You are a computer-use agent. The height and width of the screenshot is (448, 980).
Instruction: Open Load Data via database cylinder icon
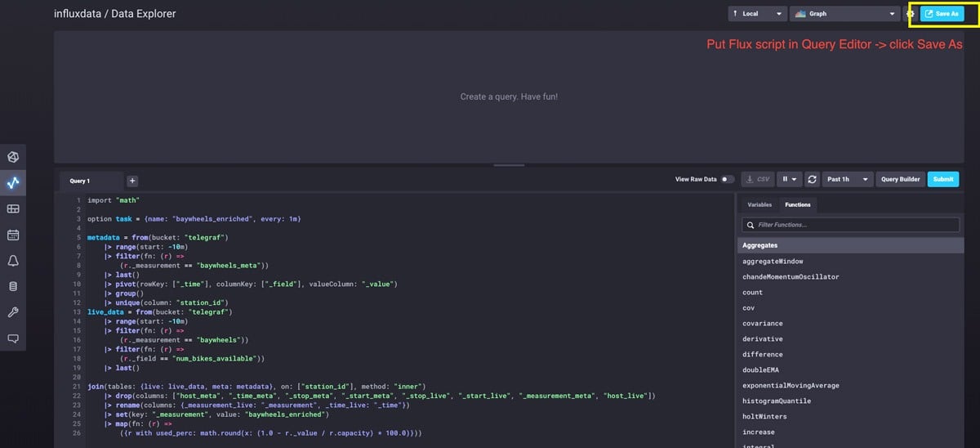click(13, 287)
